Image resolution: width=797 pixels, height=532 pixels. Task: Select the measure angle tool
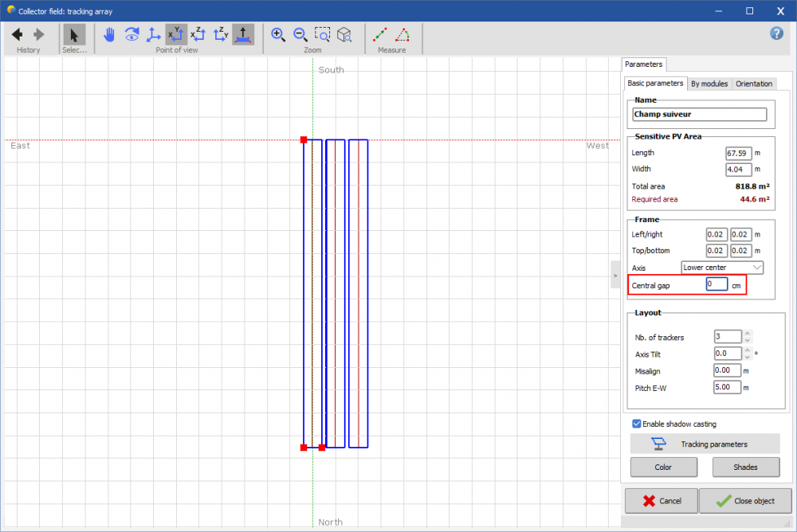click(x=403, y=34)
